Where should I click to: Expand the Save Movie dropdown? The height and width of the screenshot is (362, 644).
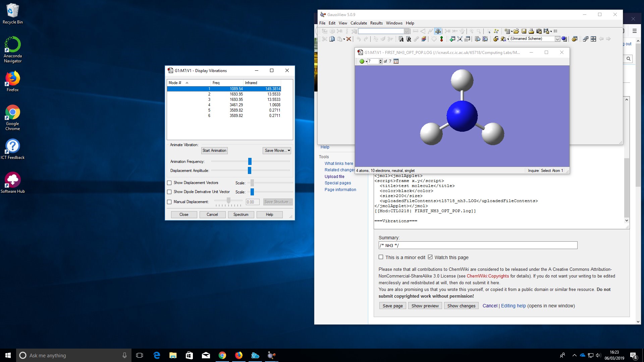289,151
